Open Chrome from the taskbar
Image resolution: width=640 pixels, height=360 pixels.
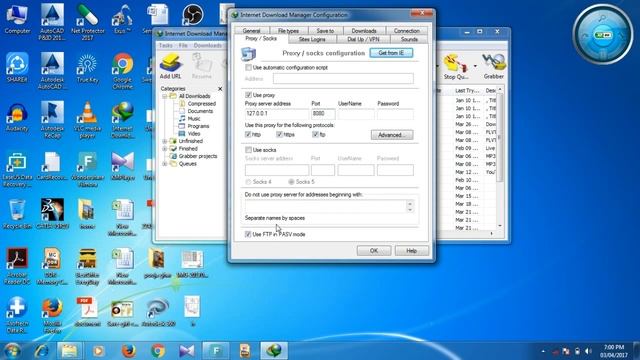point(158,350)
